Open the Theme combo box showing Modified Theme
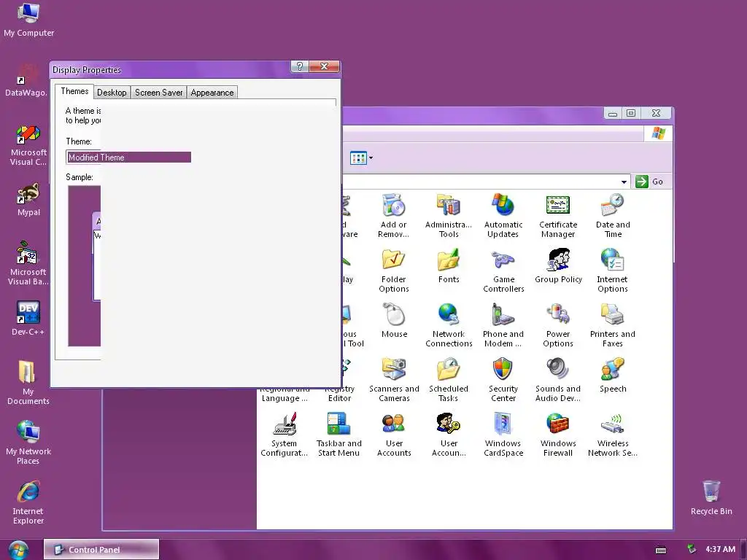Image resolution: width=747 pixels, height=560 pixels. point(128,157)
